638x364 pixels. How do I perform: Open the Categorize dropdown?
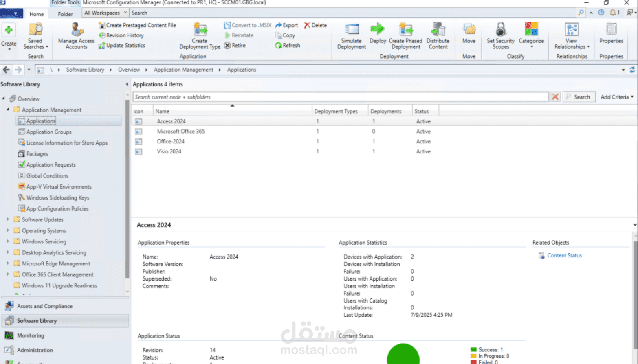click(x=531, y=36)
